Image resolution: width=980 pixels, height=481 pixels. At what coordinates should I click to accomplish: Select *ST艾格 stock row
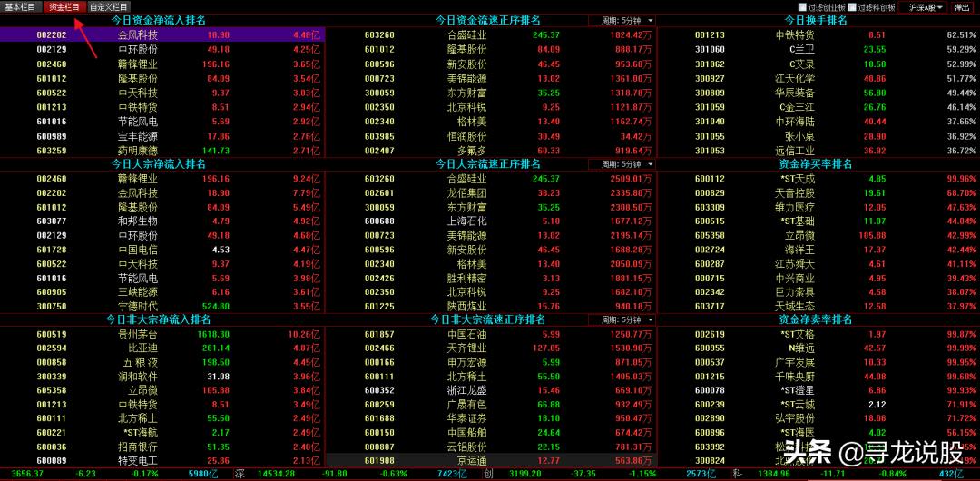[818, 334]
